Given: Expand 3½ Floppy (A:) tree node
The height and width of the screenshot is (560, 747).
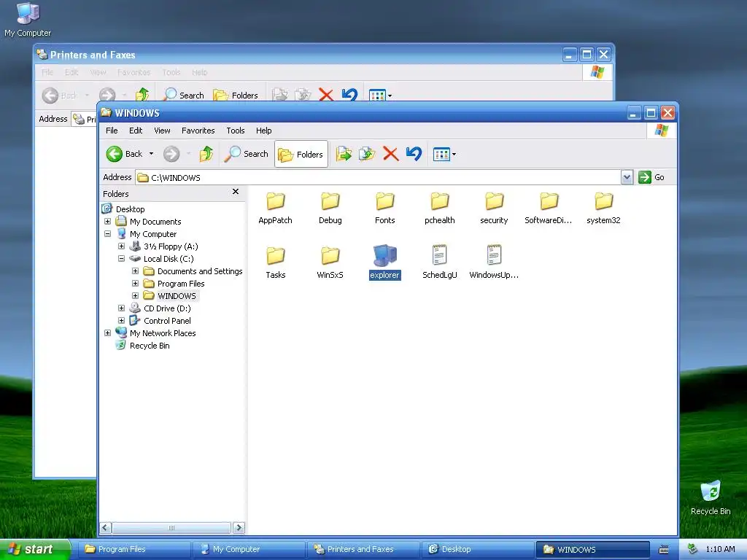Looking at the screenshot, I should 122,246.
